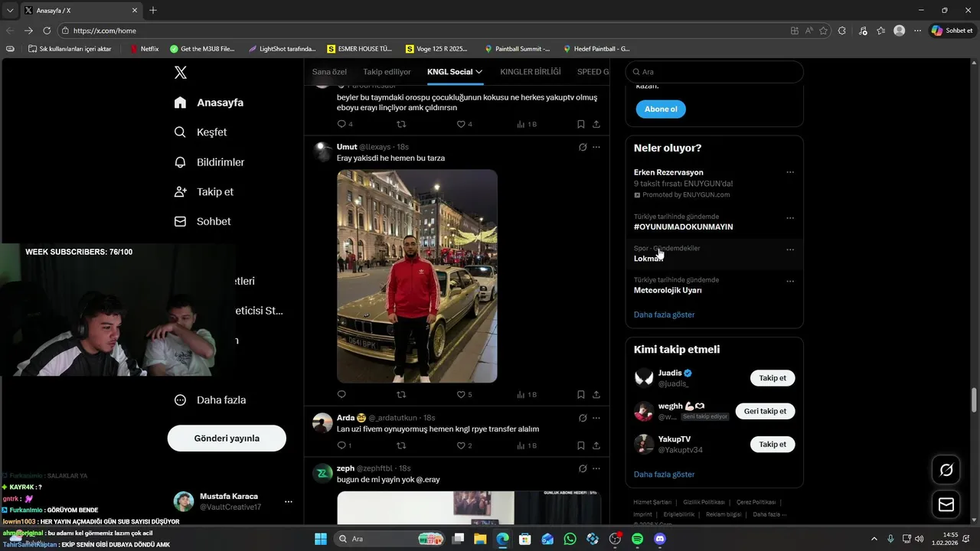Click Grok icon on Umut's post
This screenshot has height=551, width=980.
(583, 147)
